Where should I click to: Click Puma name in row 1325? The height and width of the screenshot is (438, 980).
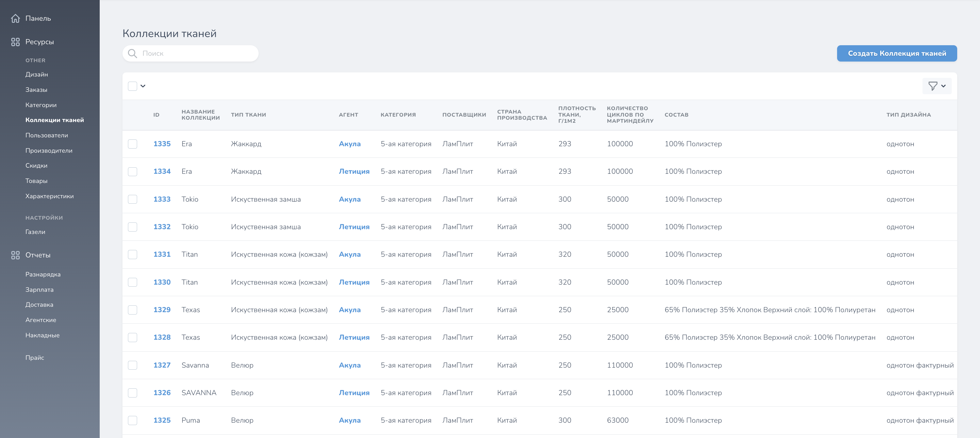[191, 421]
